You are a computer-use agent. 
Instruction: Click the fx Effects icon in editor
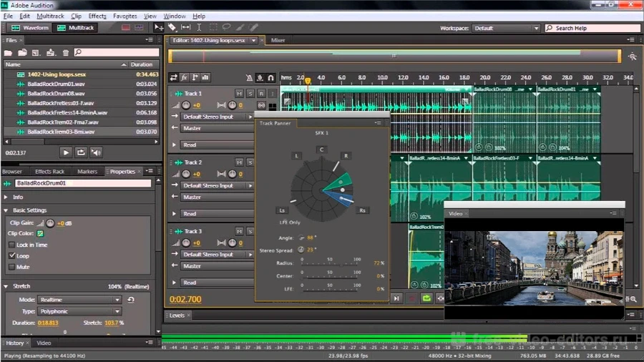pos(184,77)
